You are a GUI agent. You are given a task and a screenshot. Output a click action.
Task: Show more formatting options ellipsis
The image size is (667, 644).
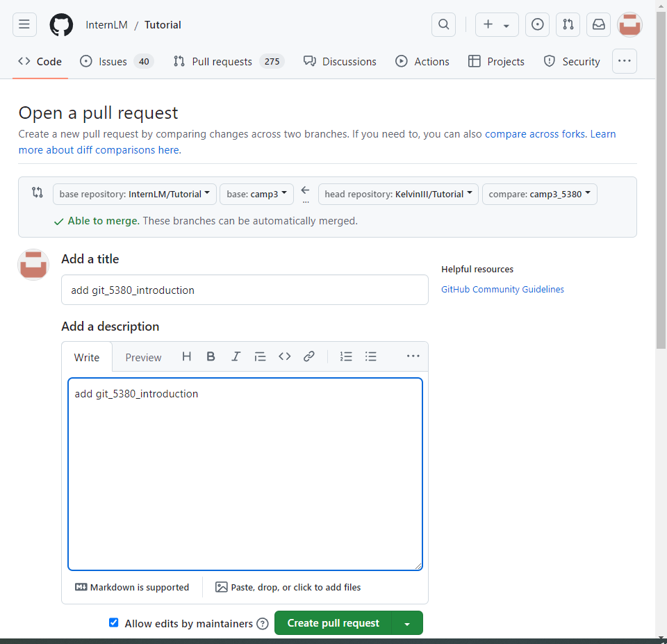[x=413, y=356]
